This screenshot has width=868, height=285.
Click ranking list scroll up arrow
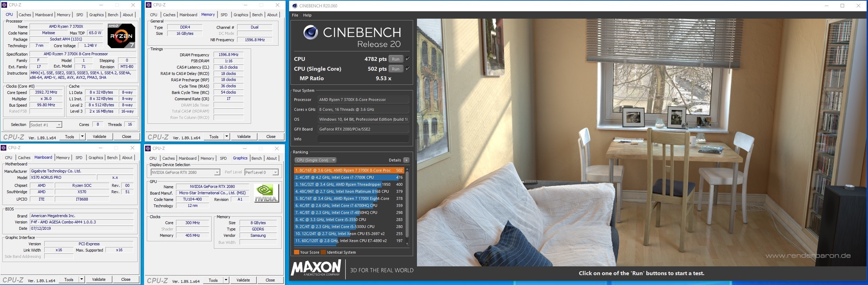tap(407, 169)
